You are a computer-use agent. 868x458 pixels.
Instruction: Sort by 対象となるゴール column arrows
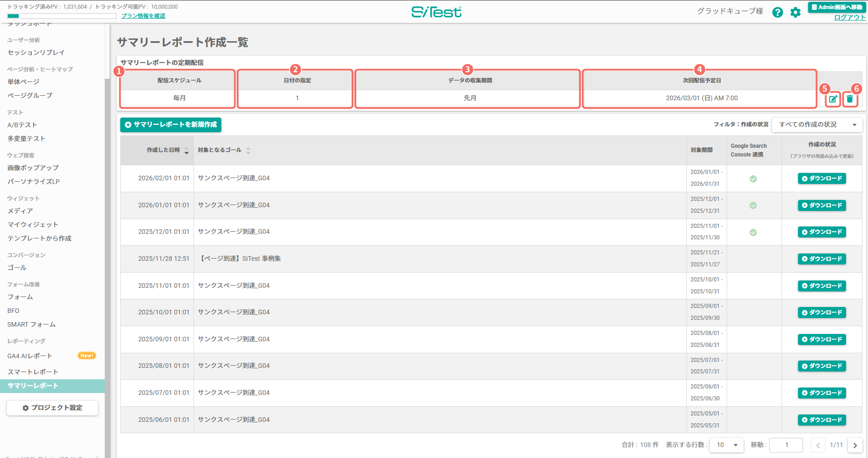pyautogui.click(x=248, y=151)
